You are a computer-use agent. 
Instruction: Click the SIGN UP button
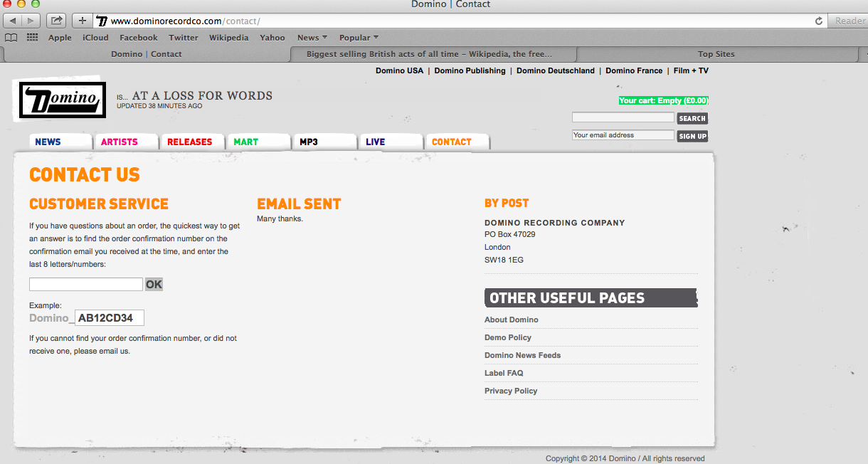pyautogui.click(x=692, y=136)
